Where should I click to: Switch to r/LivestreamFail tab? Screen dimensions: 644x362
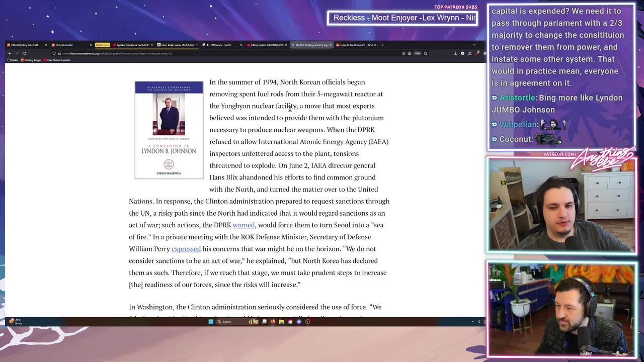pos(71,45)
